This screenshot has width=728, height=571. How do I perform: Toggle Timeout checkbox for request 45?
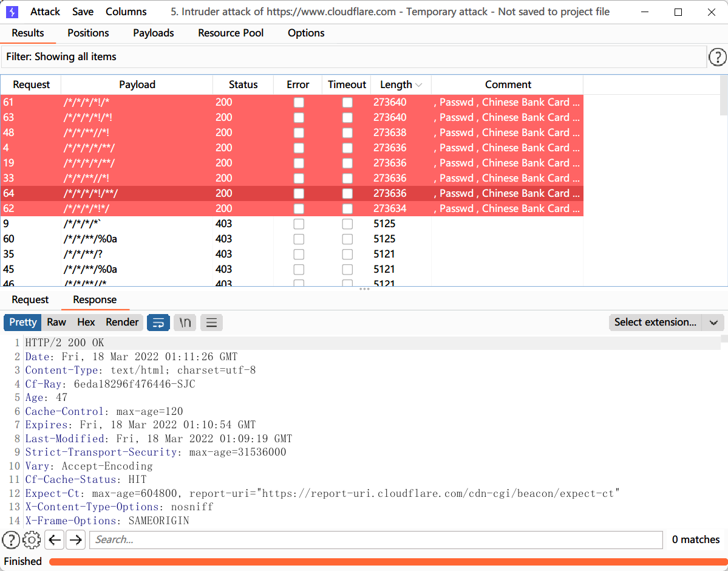[x=347, y=270]
